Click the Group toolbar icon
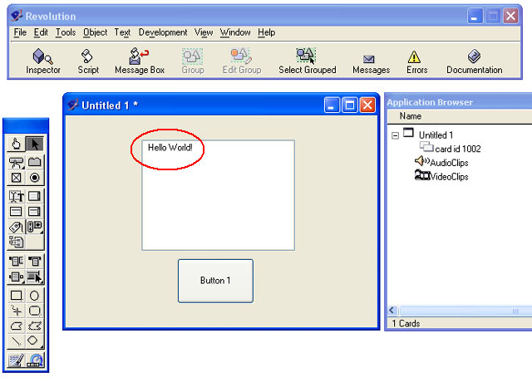The image size is (532, 392). [193, 61]
